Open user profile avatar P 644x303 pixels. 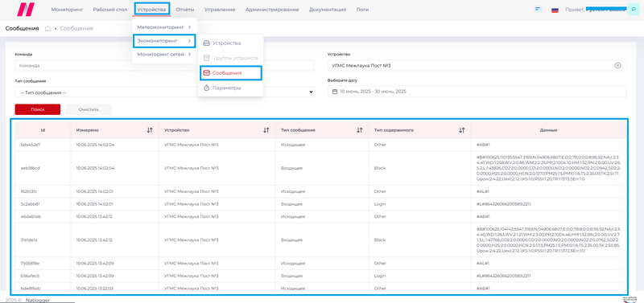[634, 10]
